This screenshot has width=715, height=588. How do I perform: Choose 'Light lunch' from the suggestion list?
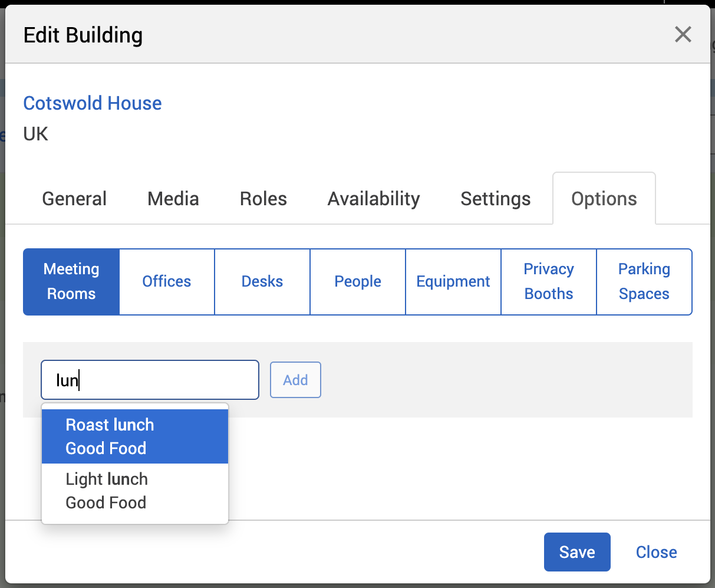(135, 491)
